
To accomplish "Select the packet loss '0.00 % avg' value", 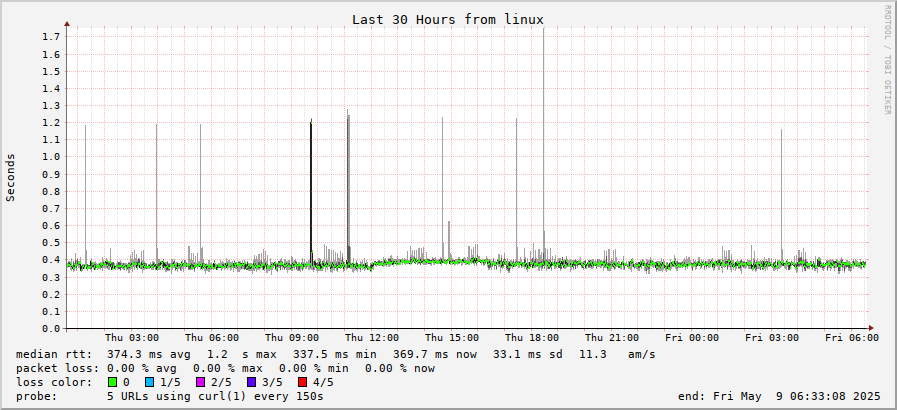I will coord(142,368).
